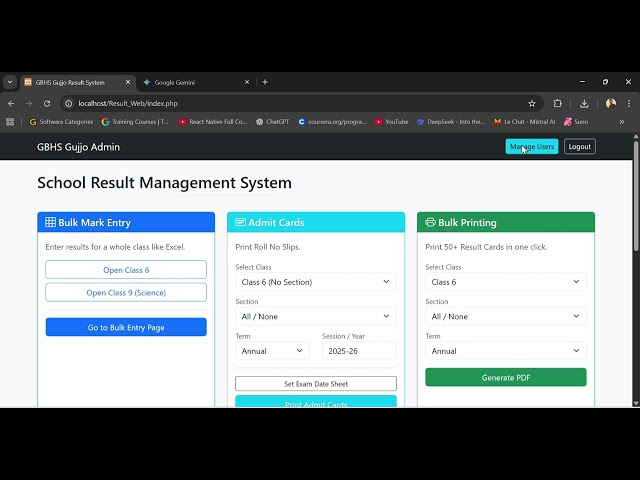Open the Suno bookmark
The width and height of the screenshot is (640, 480).
(x=576, y=122)
